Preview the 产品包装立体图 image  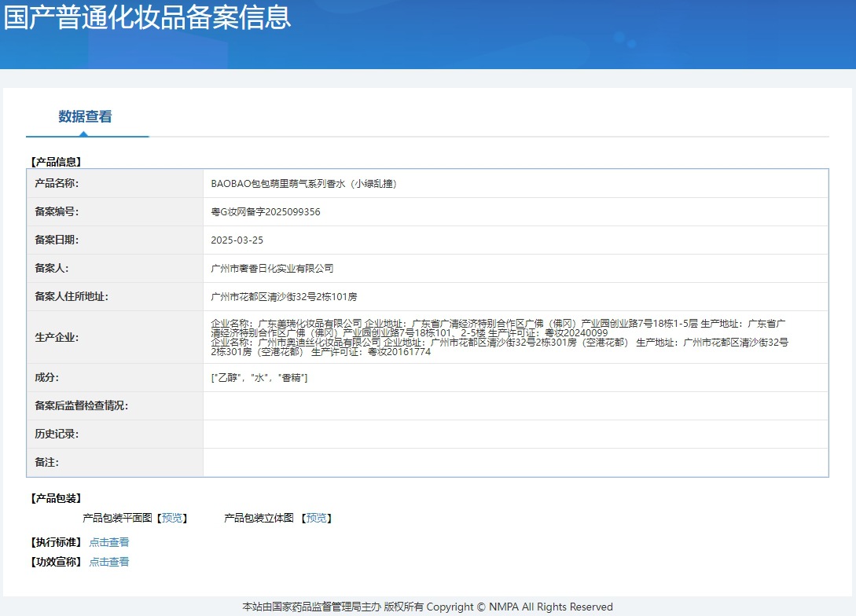tap(316, 518)
